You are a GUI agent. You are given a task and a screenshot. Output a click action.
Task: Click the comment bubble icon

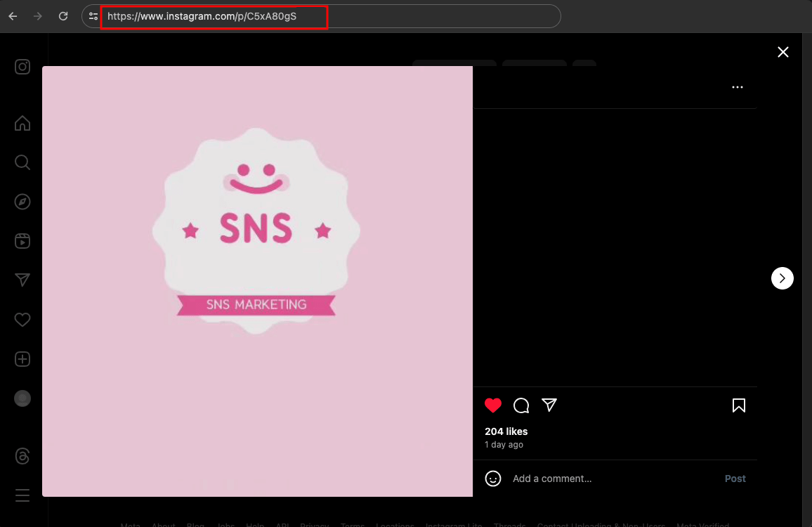point(521,405)
